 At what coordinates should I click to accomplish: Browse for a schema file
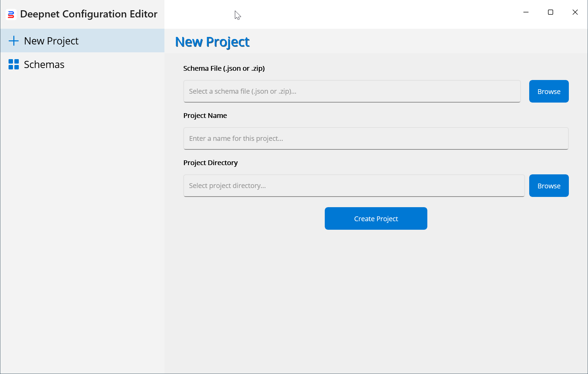tap(549, 91)
